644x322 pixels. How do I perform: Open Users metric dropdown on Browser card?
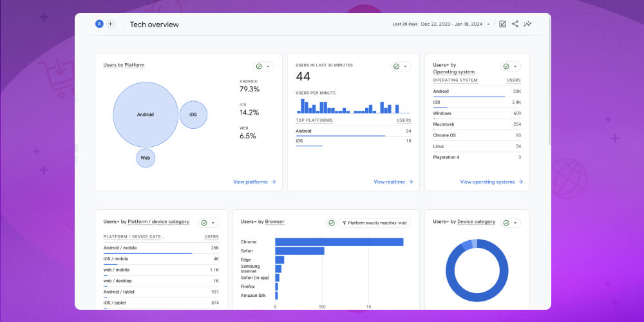pos(249,222)
